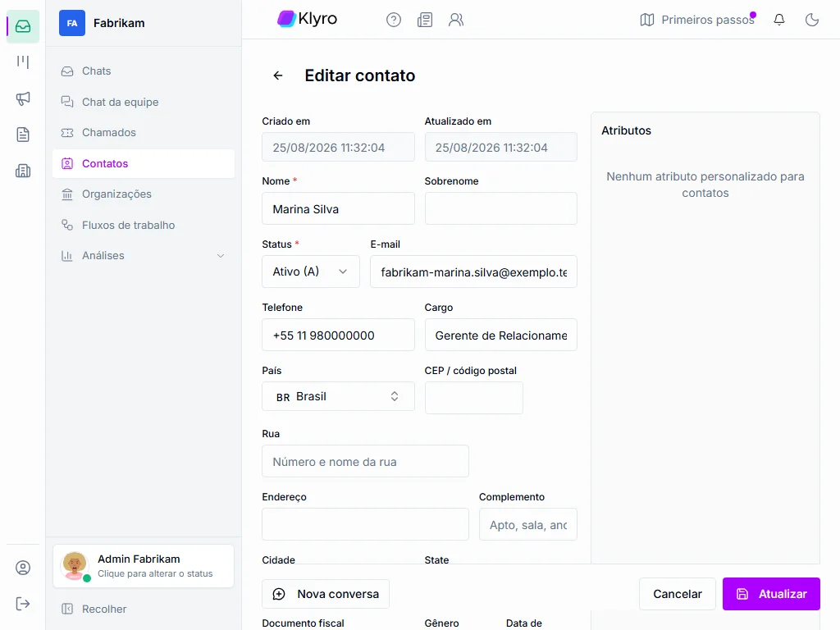Start a Nova conversa
Screen dimensions: 840x630
coord(326,594)
